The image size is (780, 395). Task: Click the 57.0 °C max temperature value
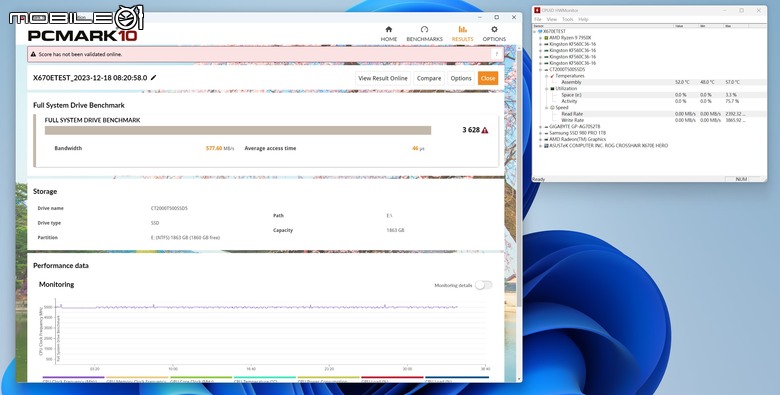(732, 82)
